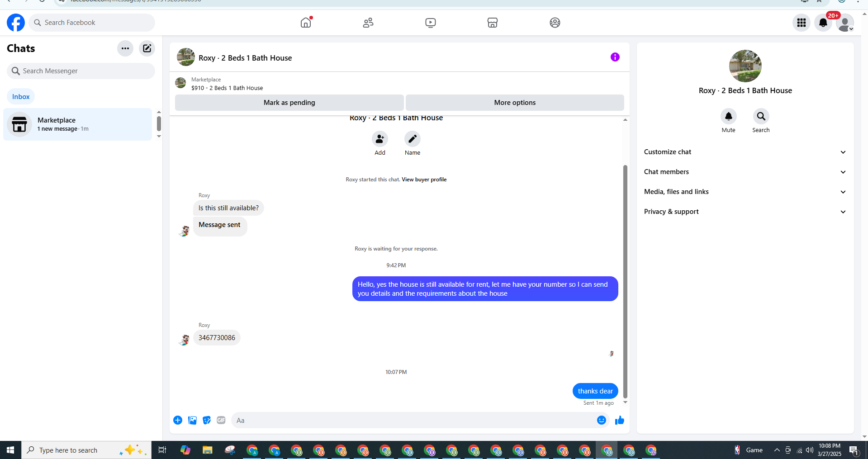This screenshot has width=868, height=459.
Task: Open the Facebook menu grid icon
Action: point(802,23)
